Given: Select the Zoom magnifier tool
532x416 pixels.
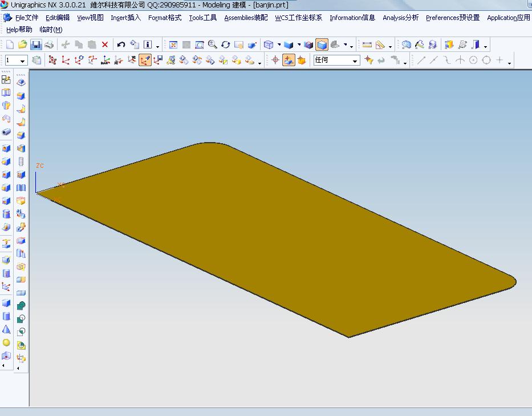Looking at the screenshot, I should click(x=212, y=45).
